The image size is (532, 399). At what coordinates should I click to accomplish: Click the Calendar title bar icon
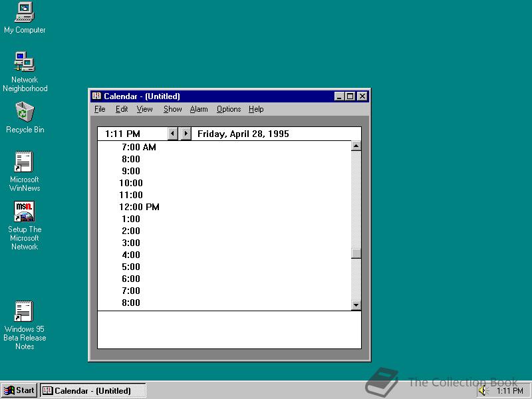[x=96, y=96]
